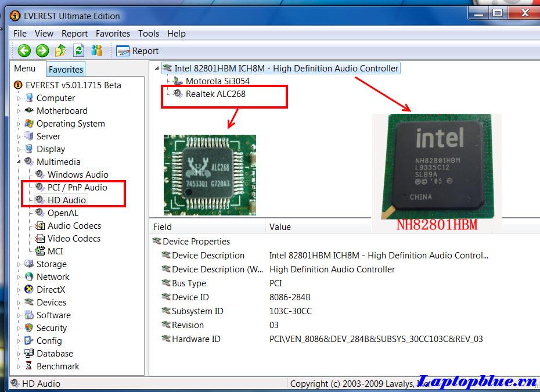Collapse the Multimedia tree node
Image resolution: width=540 pixels, height=392 pixels.
point(19,162)
